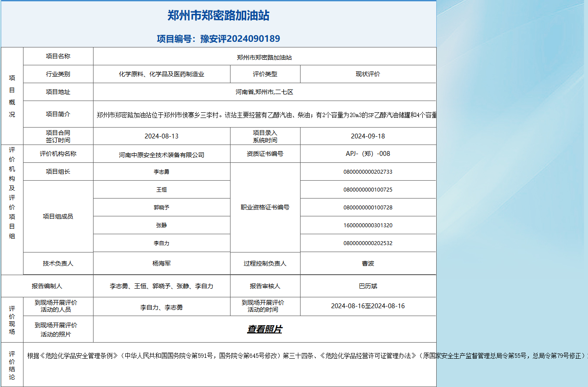
Task: Click the 技术负责人 label
Action: [x=58, y=263]
